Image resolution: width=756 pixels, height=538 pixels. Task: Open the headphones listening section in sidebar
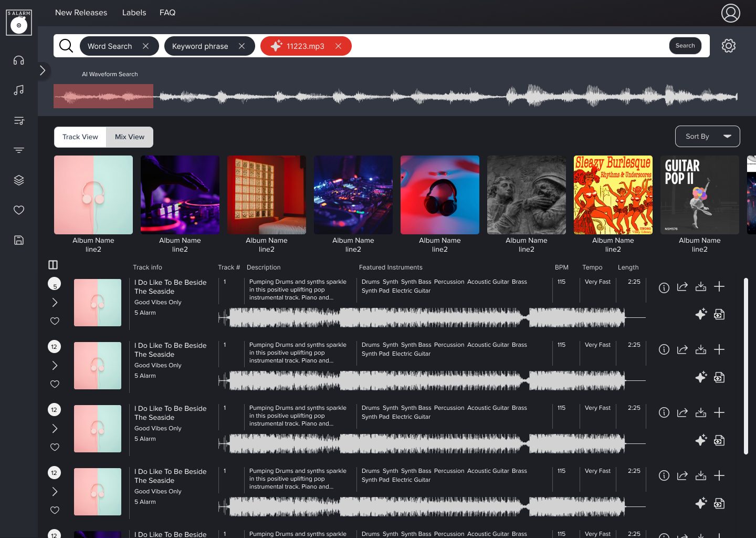coord(19,60)
